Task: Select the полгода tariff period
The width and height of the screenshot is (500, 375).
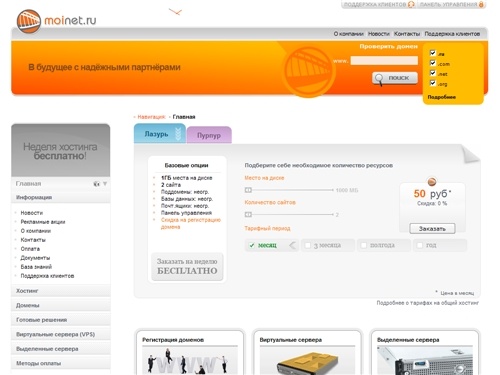Action: pyautogui.click(x=383, y=245)
